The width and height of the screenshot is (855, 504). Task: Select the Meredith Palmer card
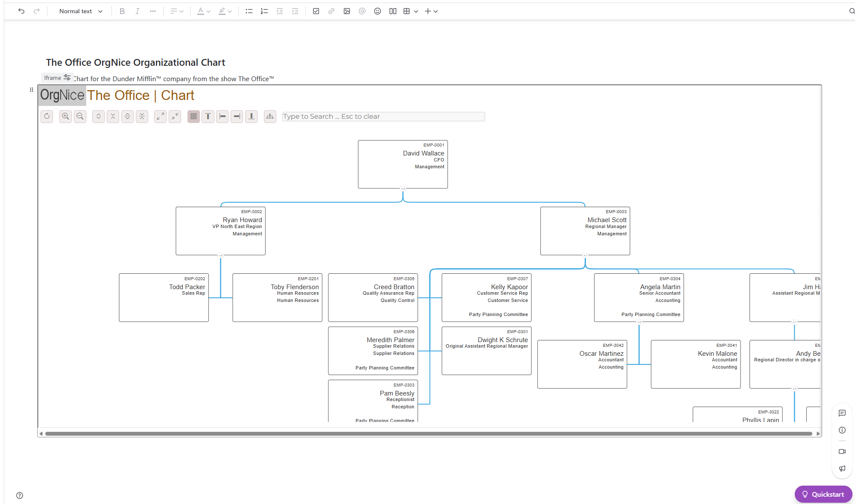coord(373,351)
